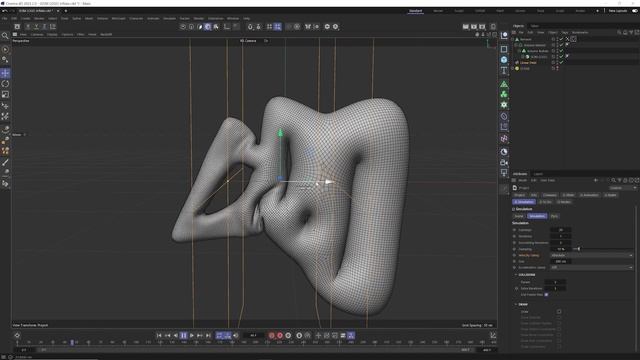Lock the X axis in top toolbar

28,27
